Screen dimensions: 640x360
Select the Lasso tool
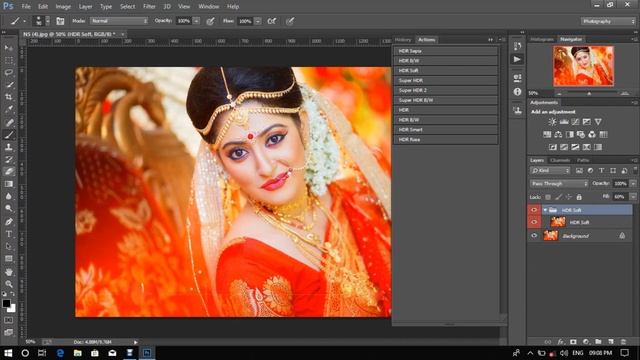click(x=9, y=72)
